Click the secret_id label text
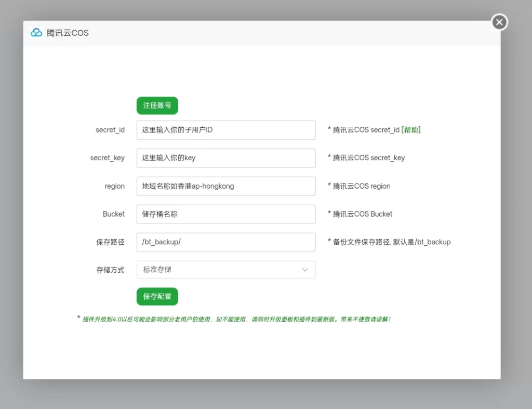The image size is (532, 409). tap(110, 129)
